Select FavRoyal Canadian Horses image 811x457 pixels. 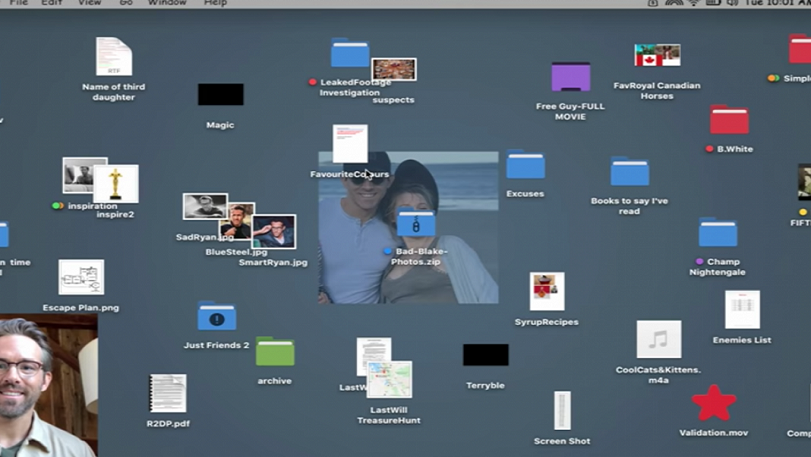[x=657, y=55]
